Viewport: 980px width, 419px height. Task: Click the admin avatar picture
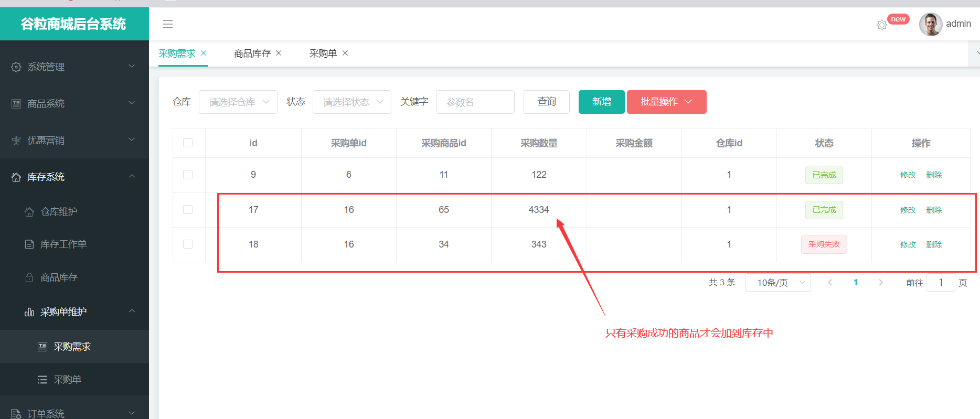(x=931, y=24)
